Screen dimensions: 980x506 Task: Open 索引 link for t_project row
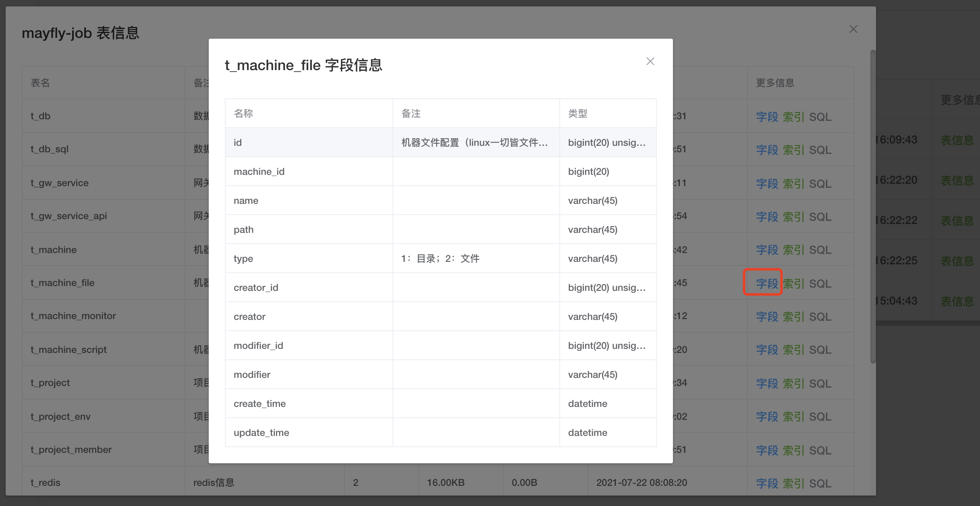coord(793,384)
